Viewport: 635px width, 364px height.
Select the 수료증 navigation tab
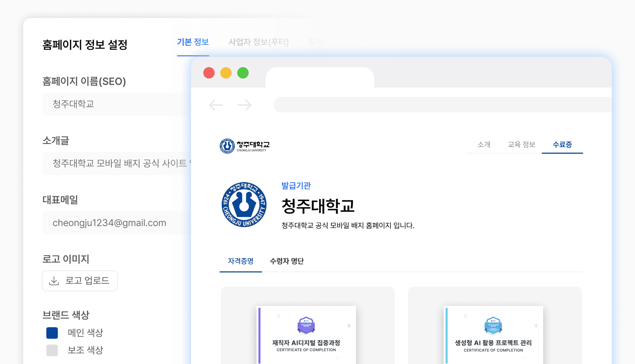(x=562, y=145)
